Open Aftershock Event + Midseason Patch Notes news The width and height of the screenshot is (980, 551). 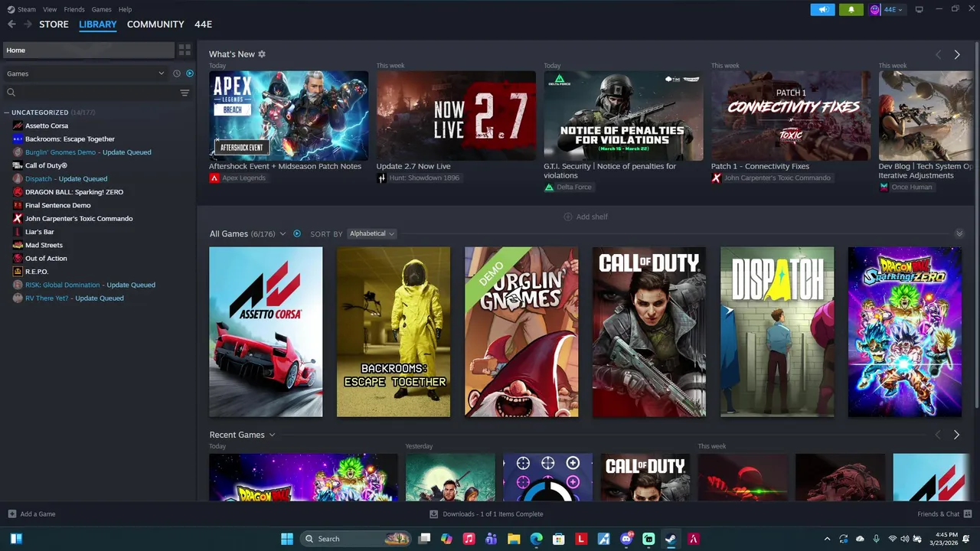coord(289,116)
